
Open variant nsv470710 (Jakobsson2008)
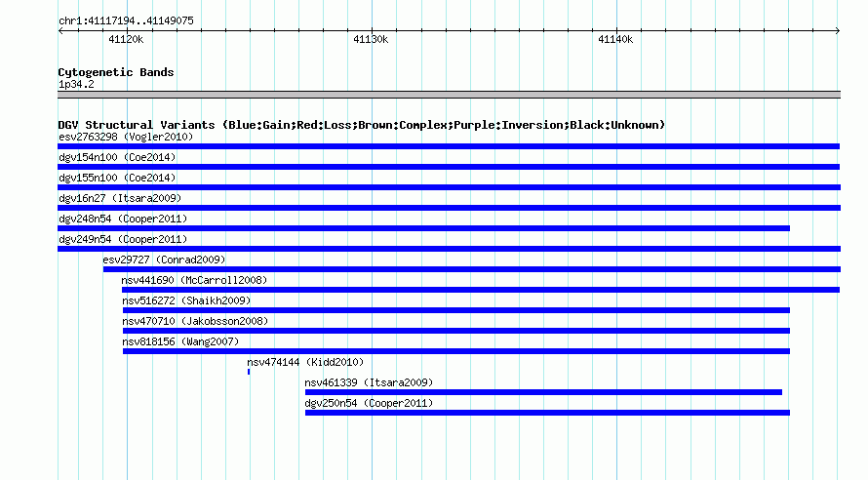(195, 321)
